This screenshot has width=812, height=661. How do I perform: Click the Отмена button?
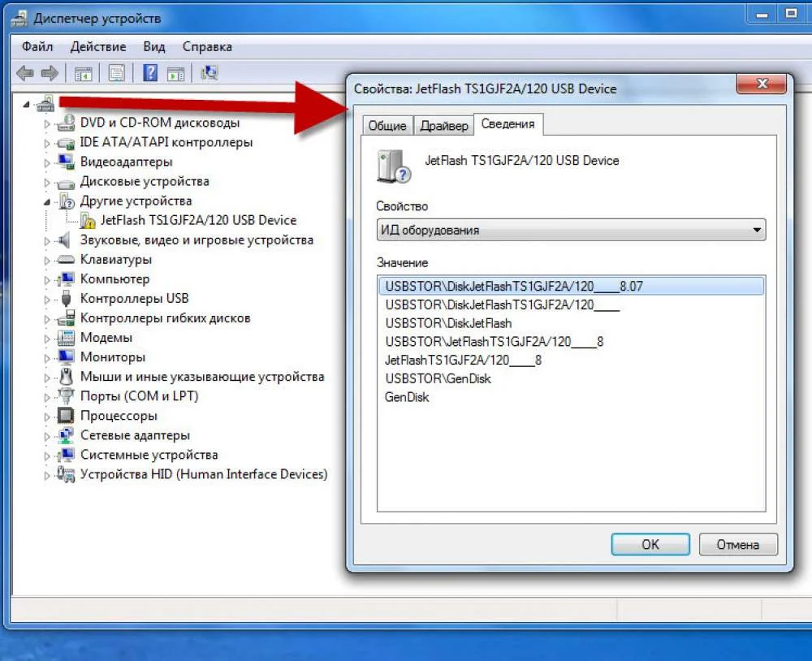[738, 544]
